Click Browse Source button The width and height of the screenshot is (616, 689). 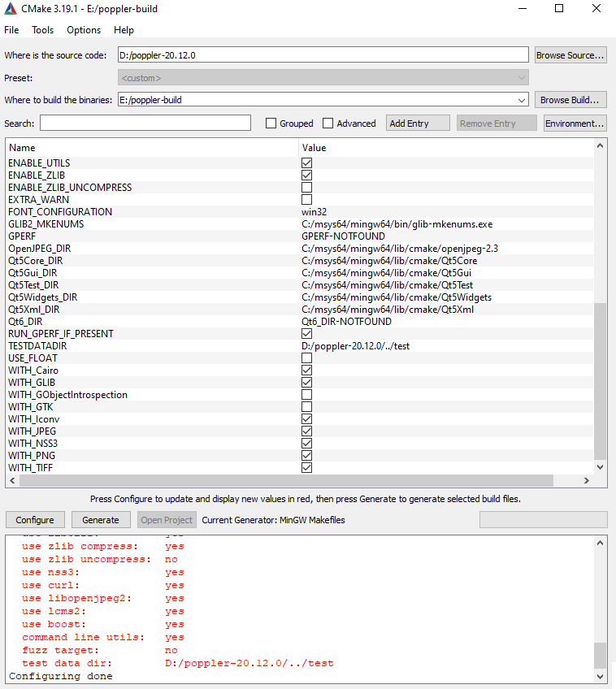(x=570, y=55)
